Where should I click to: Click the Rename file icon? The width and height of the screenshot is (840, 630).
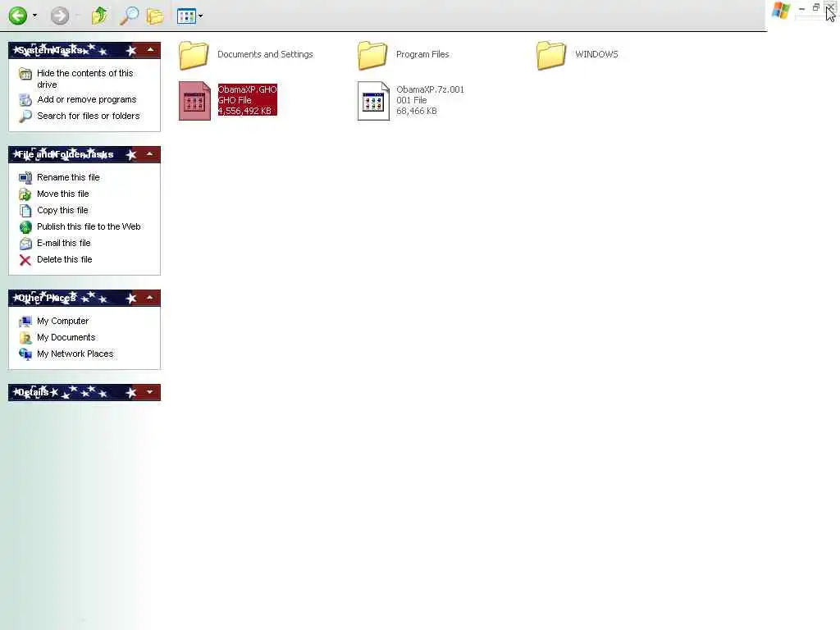[25, 177]
